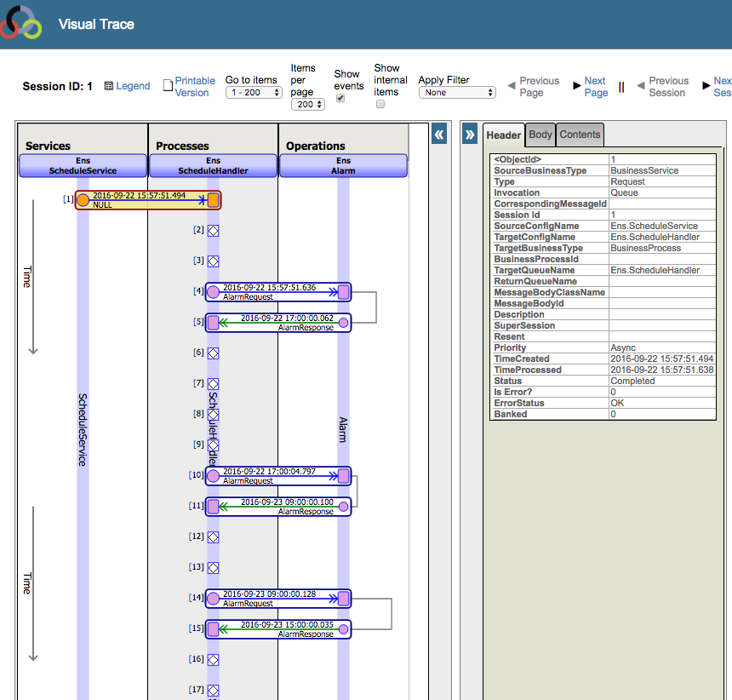Click the Legend icon link
This screenshot has height=700, width=732.
tap(109, 86)
